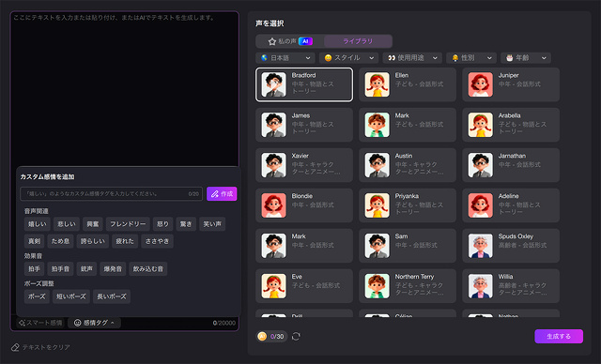Select the 笑い声 emotion tag
The height and width of the screenshot is (364, 601).
pyautogui.click(x=212, y=224)
